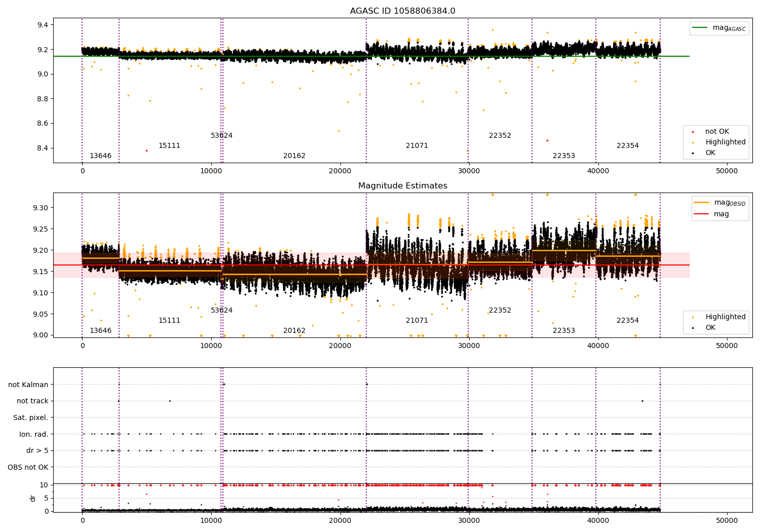Click 'OBS not OK' row label

tap(28, 467)
